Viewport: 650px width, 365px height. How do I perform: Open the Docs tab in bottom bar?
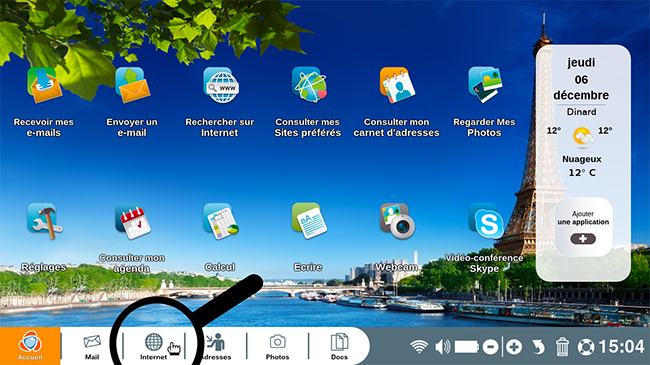pos(339,347)
